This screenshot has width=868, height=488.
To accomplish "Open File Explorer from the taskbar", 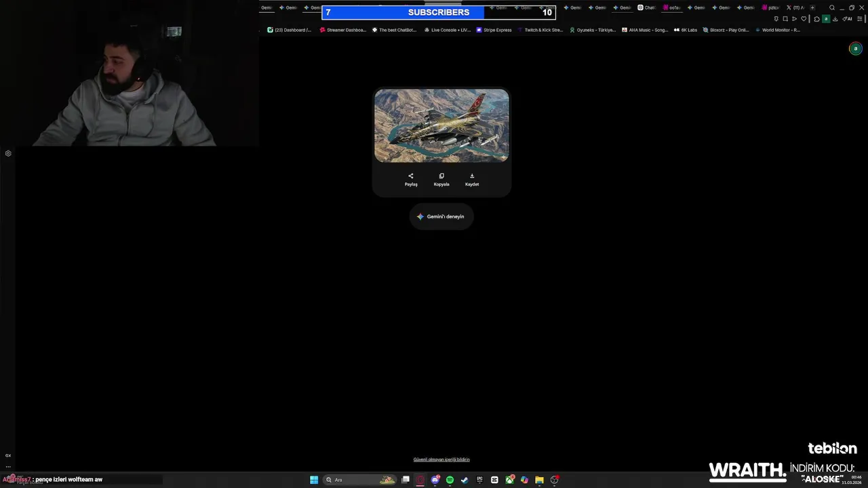I will coord(539,480).
